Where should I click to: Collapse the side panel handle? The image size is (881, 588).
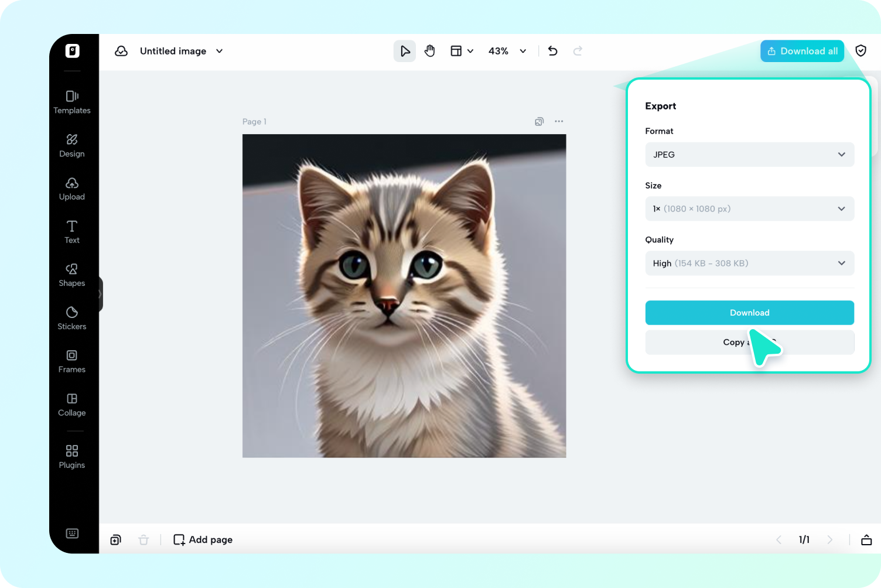click(101, 294)
